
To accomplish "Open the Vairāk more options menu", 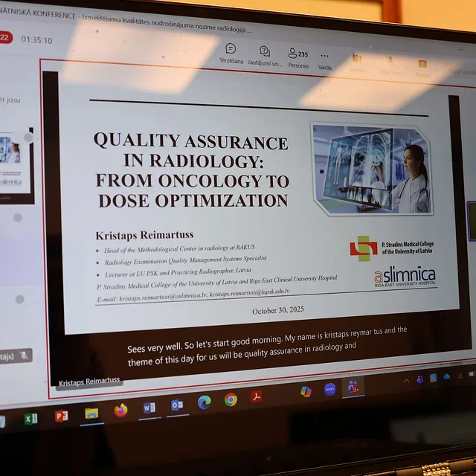I will pyautogui.click(x=325, y=59).
